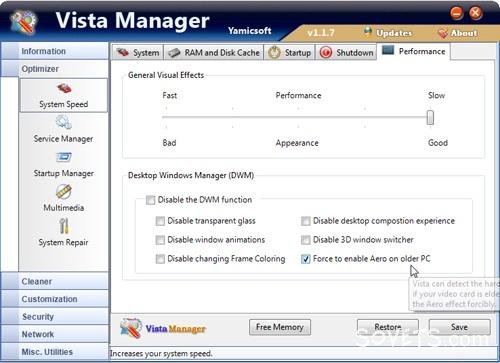Image resolution: width=500 pixels, height=363 pixels.
Task: Expand the Information section
Action: (x=55, y=51)
